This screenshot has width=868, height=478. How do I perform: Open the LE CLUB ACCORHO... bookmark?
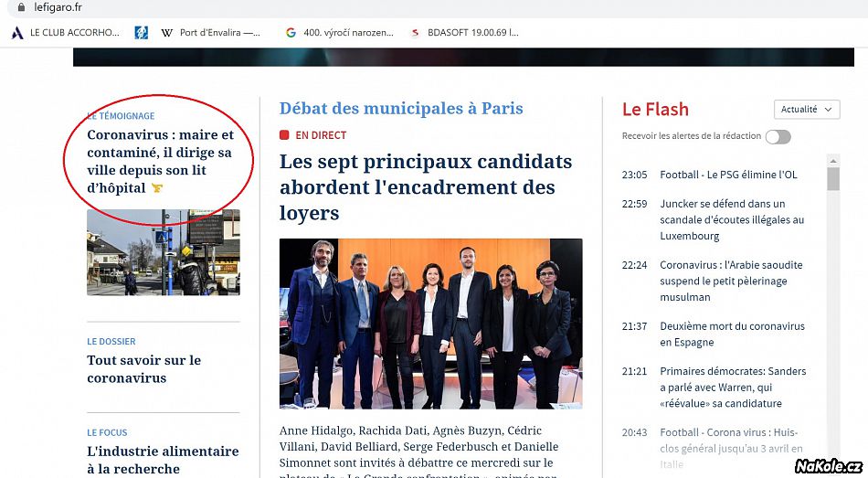65,33
